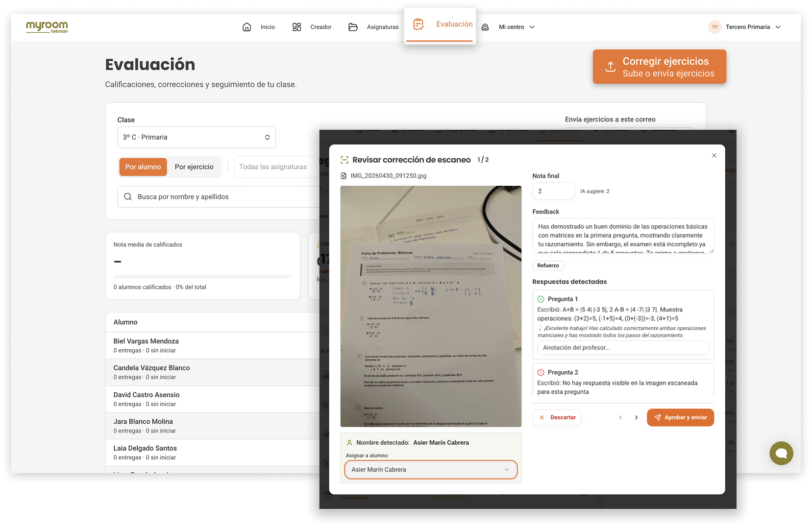The height and width of the screenshot is (528, 812).
Task: Click the file icon next to IMG_20260430_091250.jpg
Action: point(344,176)
